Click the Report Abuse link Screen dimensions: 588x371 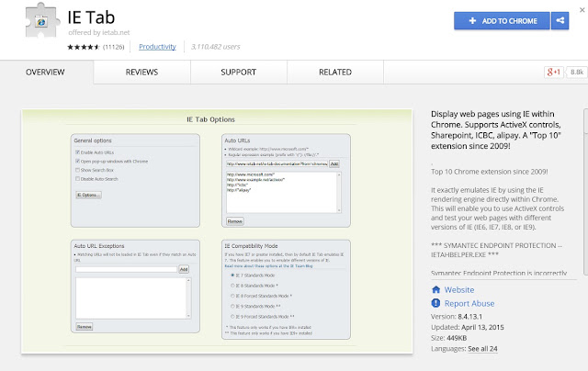469,303
